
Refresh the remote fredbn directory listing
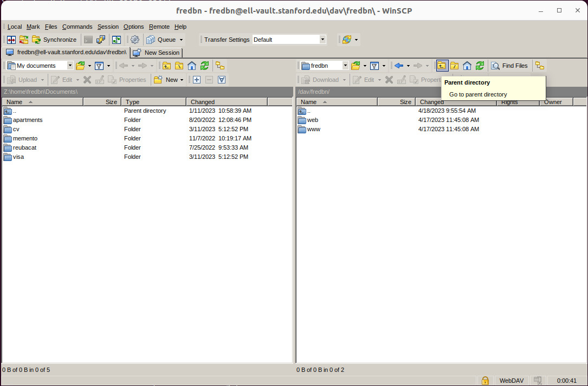[480, 66]
